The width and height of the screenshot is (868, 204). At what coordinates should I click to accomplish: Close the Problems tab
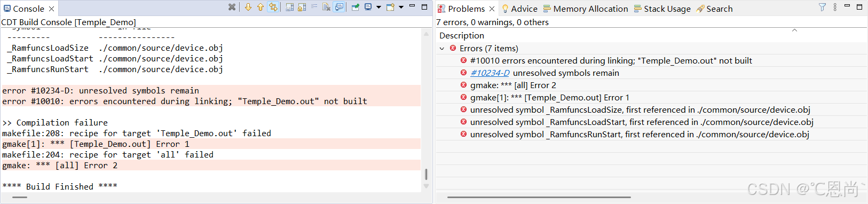492,9
